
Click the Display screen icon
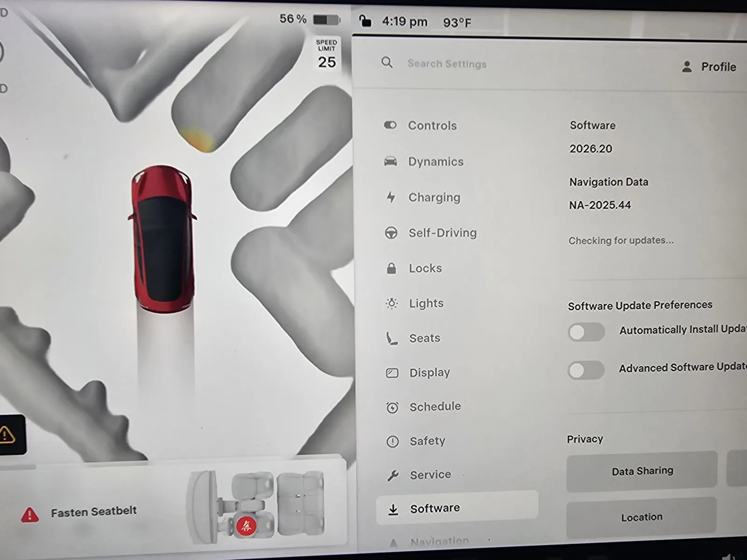[x=392, y=373]
